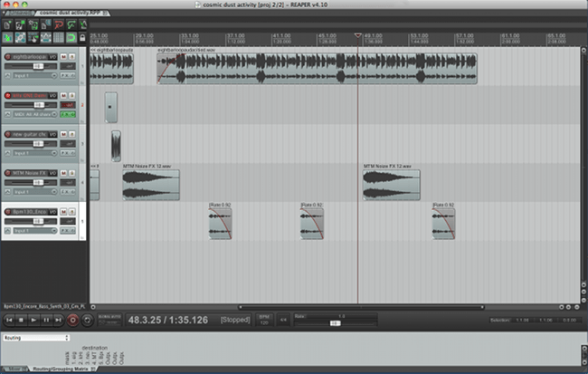Go to project start with rewind button
This screenshot has height=374, width=588.
tap(9, 320)
